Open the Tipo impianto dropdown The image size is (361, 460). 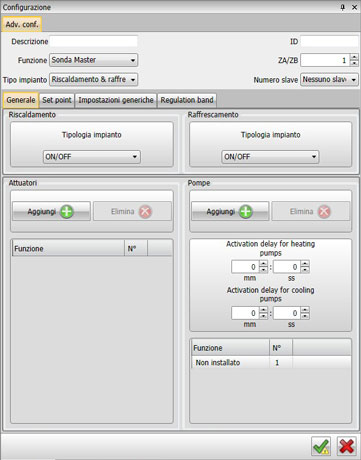[x=93, y=79]
